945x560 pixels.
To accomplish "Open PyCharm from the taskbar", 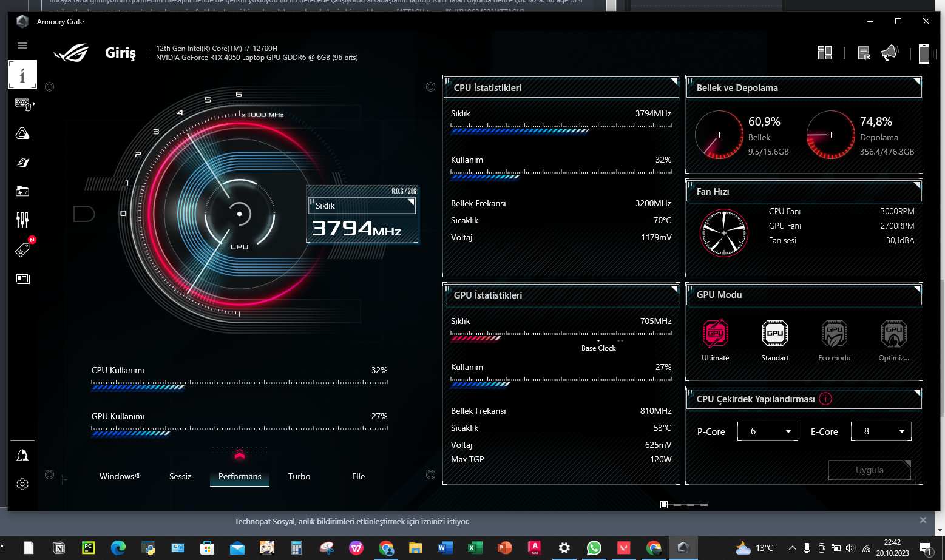I will [x=89, y=548].
